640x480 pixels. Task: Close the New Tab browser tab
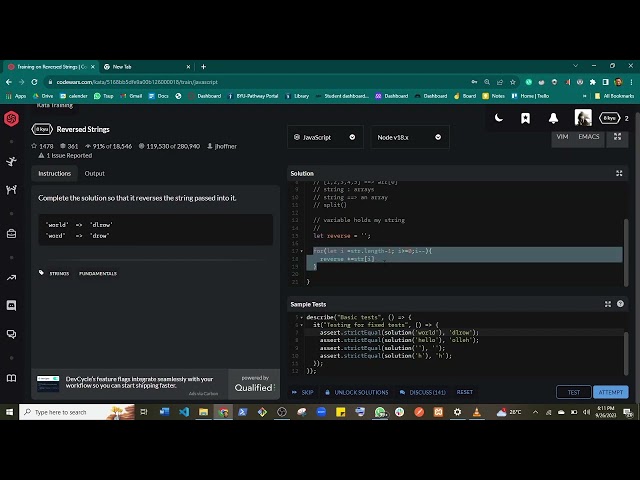click(188, 67)
